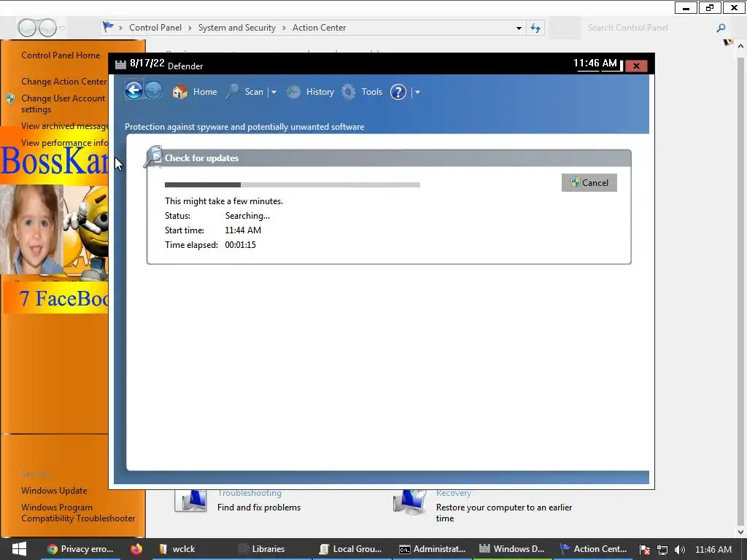Click the search magnifier icon
The image size is (747, 560).
pyautogui.click(x=721, y=28)
